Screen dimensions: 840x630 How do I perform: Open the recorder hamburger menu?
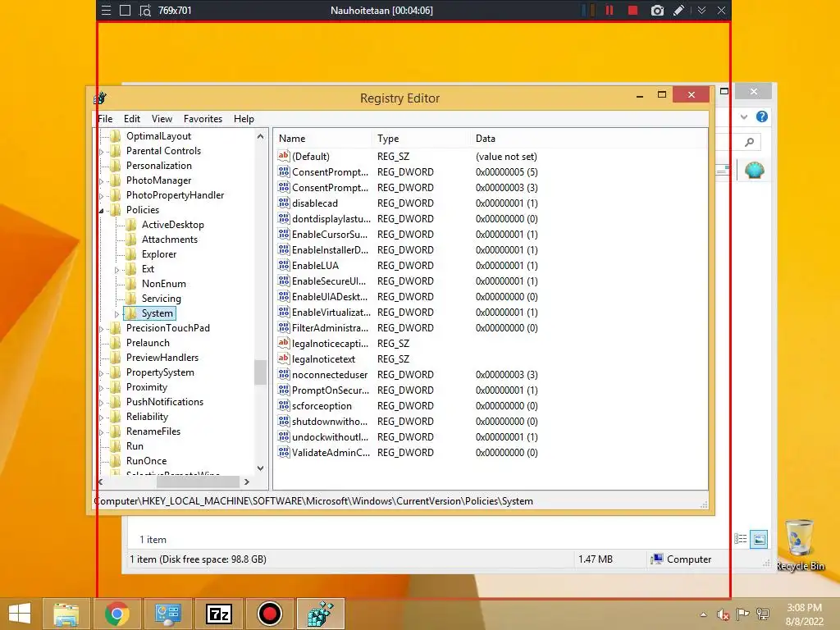(x=106, y=10)
